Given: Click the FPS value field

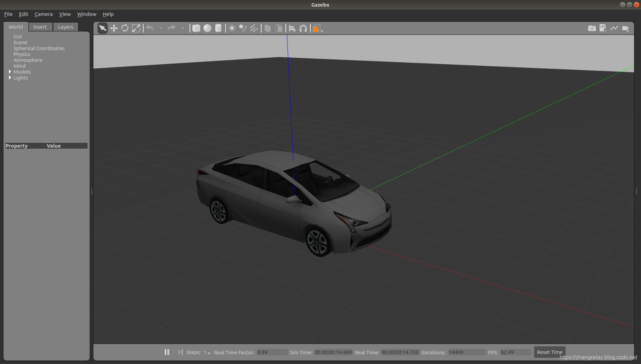Looking at the screenshot, I should (515, 352).
